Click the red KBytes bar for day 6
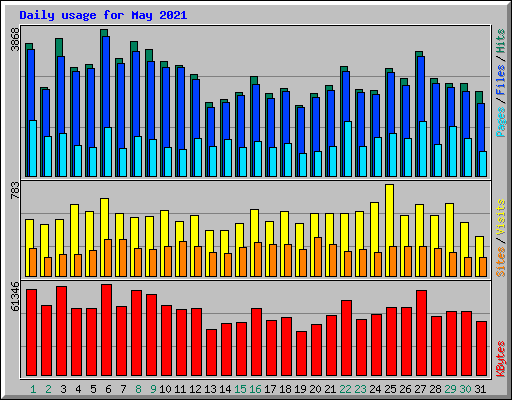The height and width of the screenshot is (400, 512). pyautogui.click(x=106, y=330)
